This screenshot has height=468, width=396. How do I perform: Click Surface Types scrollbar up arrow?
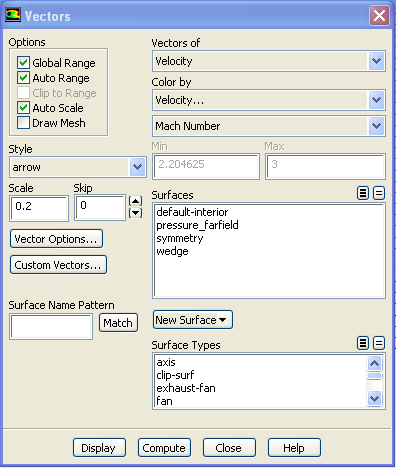click(x=374, y=363)
